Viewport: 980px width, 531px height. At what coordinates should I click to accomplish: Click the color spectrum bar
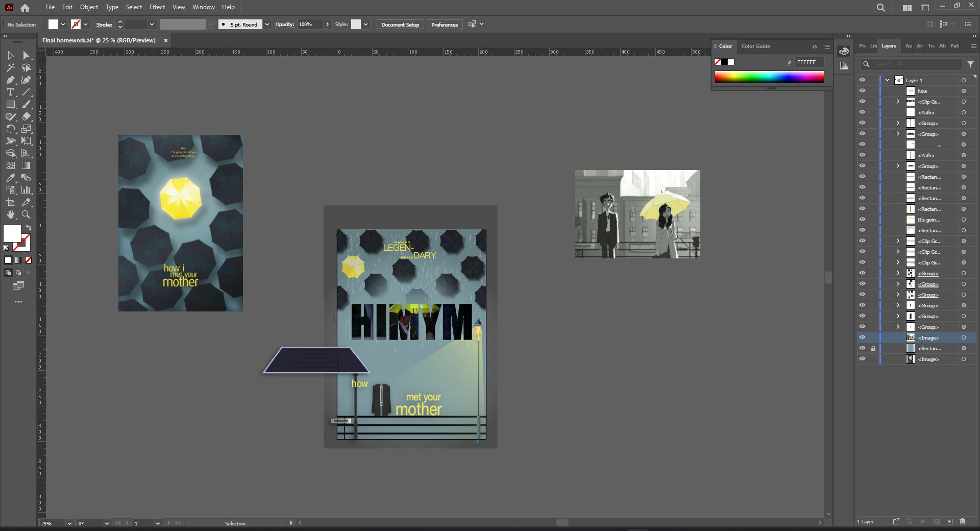click(x=769, y=77)
